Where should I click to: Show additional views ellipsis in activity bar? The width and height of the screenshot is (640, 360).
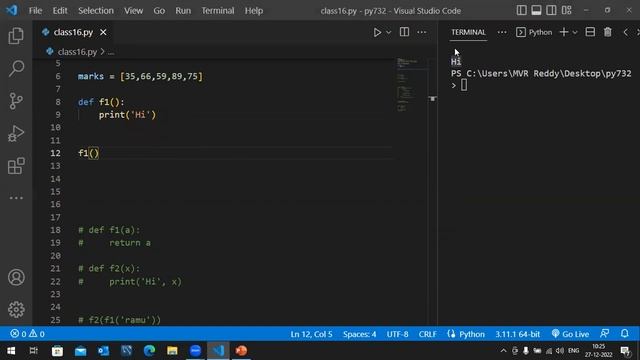click(x=16, y=198)
